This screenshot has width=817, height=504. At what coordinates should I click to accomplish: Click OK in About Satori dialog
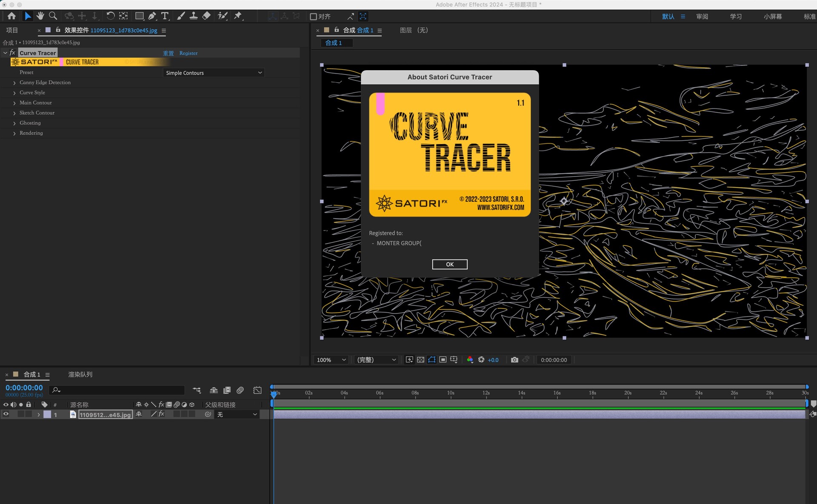tap(450, 264)
